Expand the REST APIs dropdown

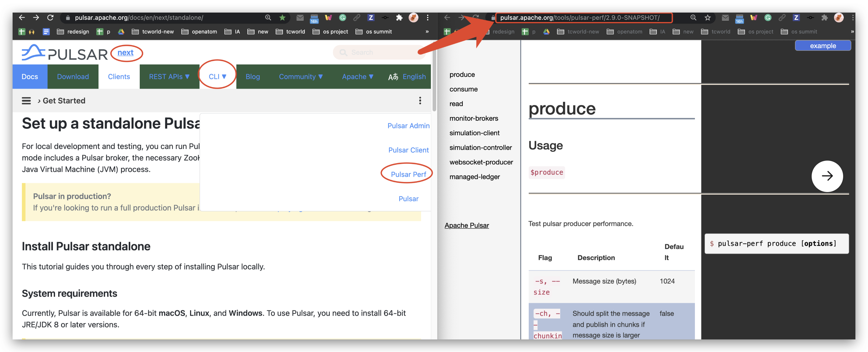pos(169,77)
